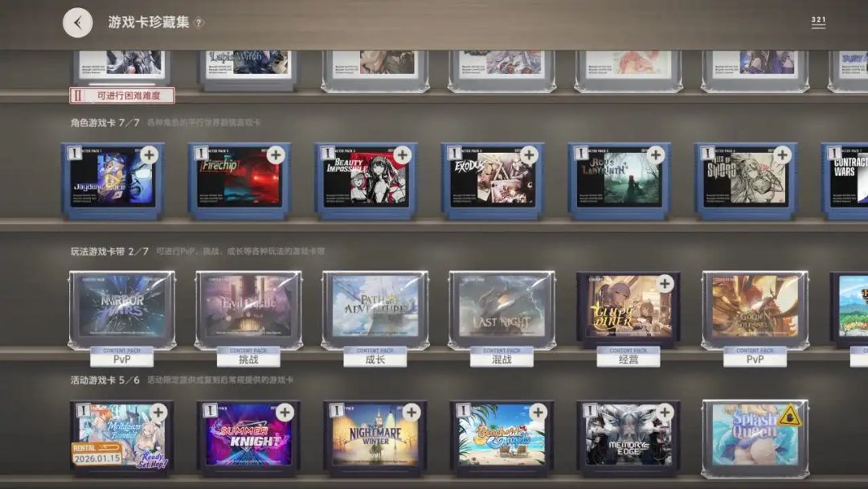Tap plus icon on Meltdown Bunnies card
Screen dimensions: 868x489
(158, 412)
